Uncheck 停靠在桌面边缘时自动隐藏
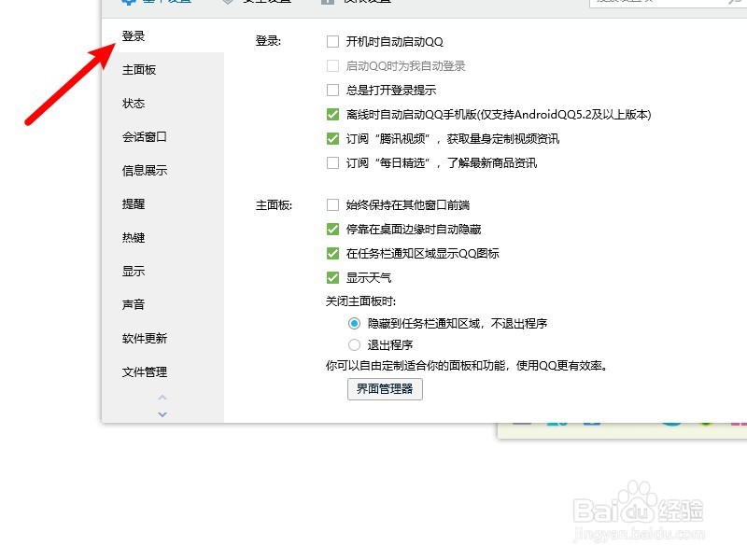This screenshot has height=560, width=747. click(x=332, y=229)
